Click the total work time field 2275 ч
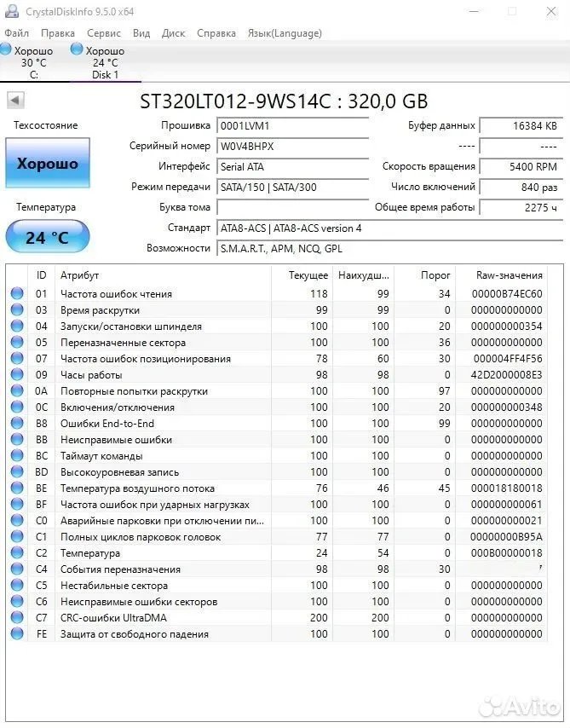Screen dimensions: 570x728 [521, 207]
